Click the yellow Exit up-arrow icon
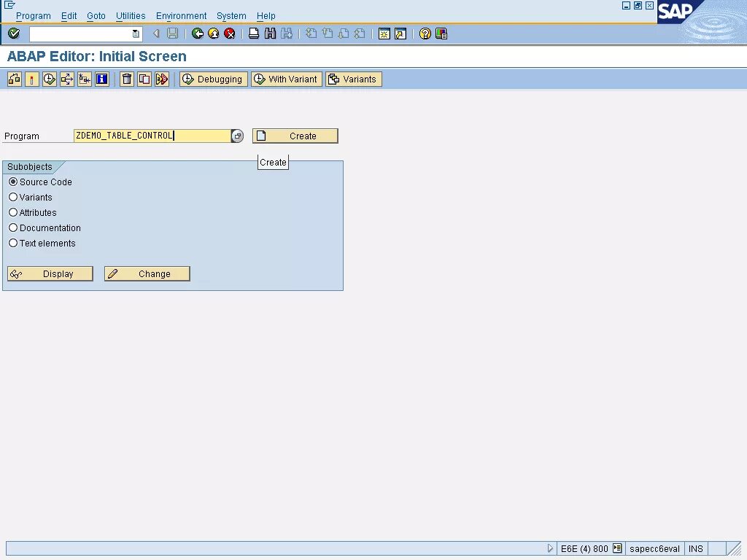The image size is (747, 560). click(x=214, y=34)
